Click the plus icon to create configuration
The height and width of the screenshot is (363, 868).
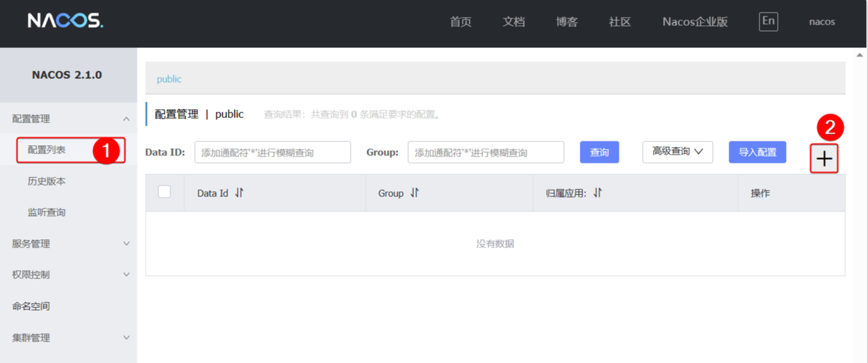pos(824,158)
